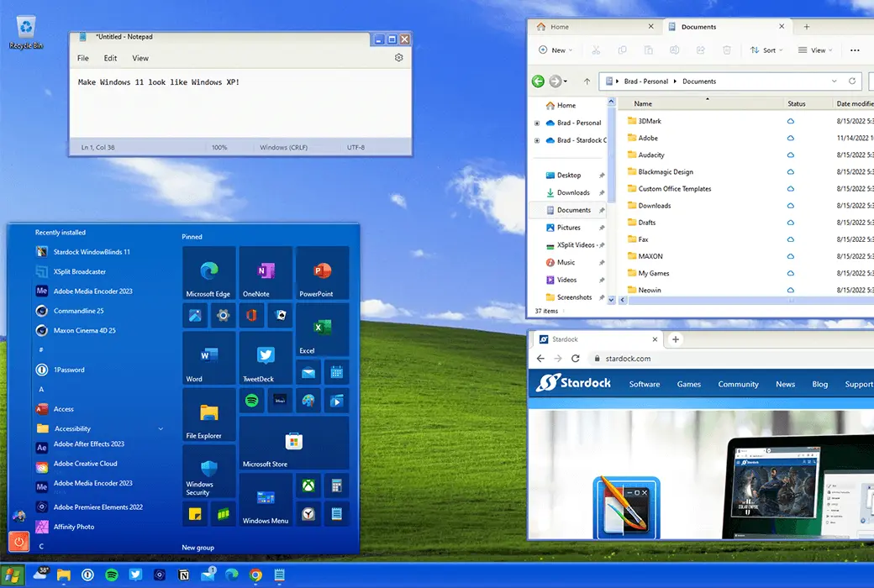Click the Delete trash icon in File Explorer toolbar
The image size is (874, 588).
727,50
